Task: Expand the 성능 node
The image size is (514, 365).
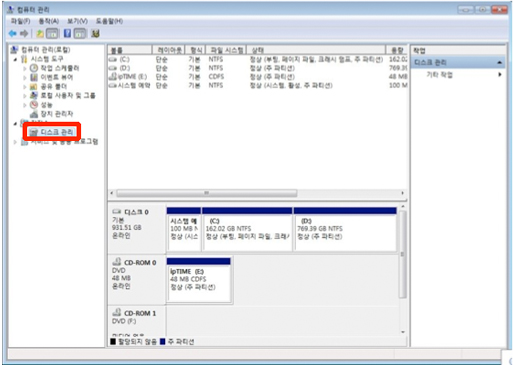Action: [25, 105]
